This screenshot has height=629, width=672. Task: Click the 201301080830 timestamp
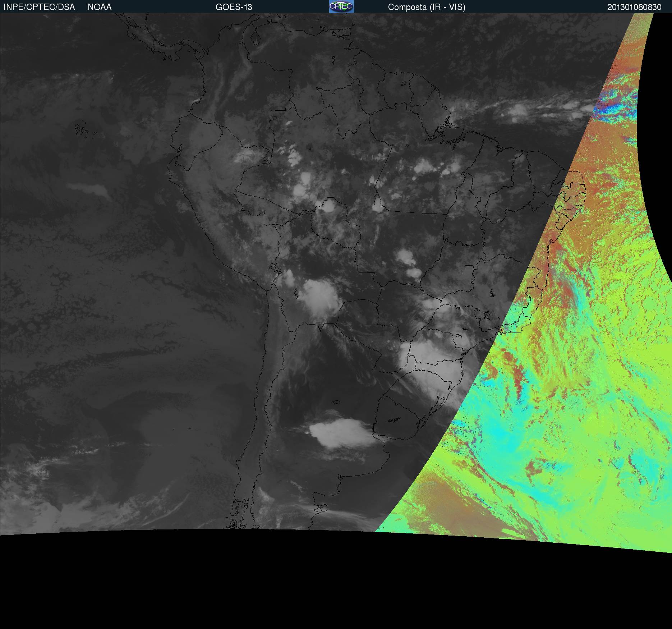(x=634, y=7)
